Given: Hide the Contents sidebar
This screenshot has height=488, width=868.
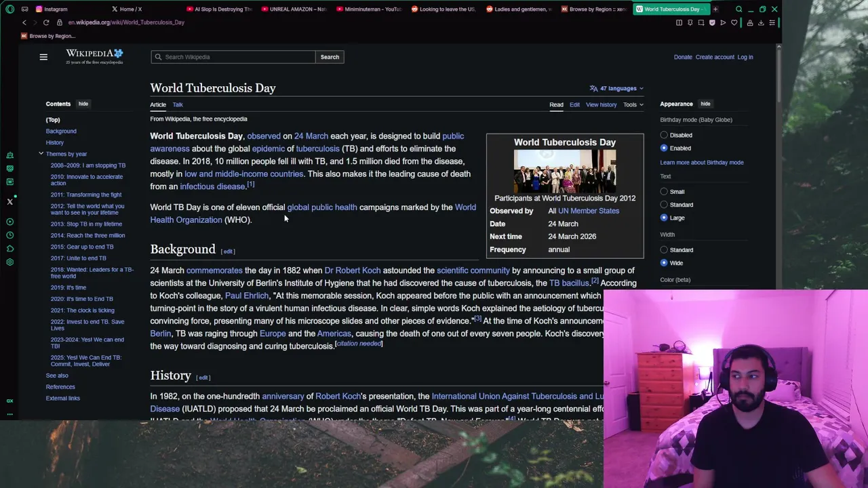Looking at the screenshot, I should 83,104.
